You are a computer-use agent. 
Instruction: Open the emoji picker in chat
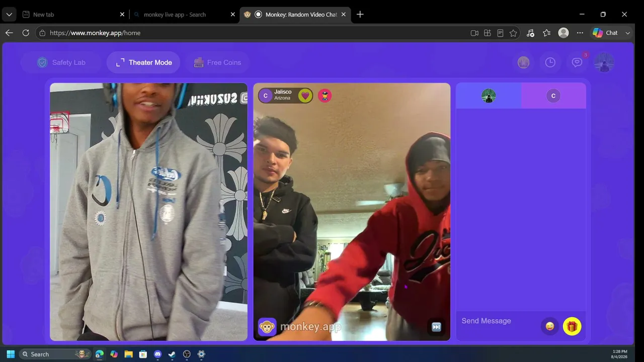click(x=550, y=326)
